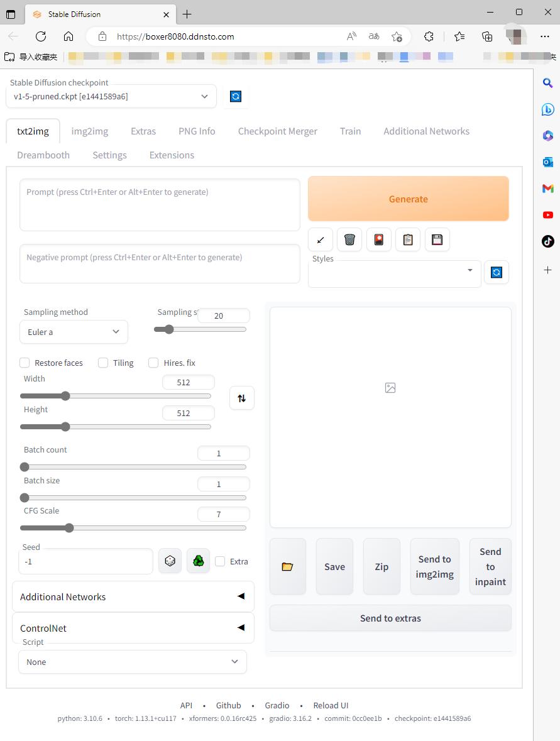Enable the Restore faces checkbox

25,363
